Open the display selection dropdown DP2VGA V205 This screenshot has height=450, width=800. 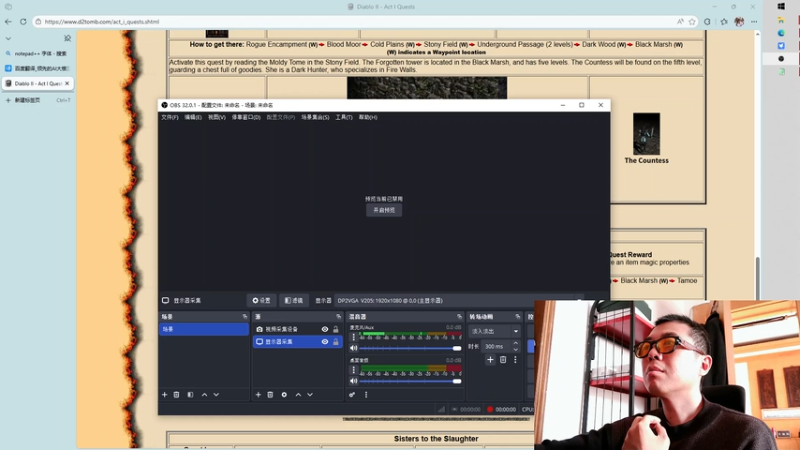tap(458, 301)
